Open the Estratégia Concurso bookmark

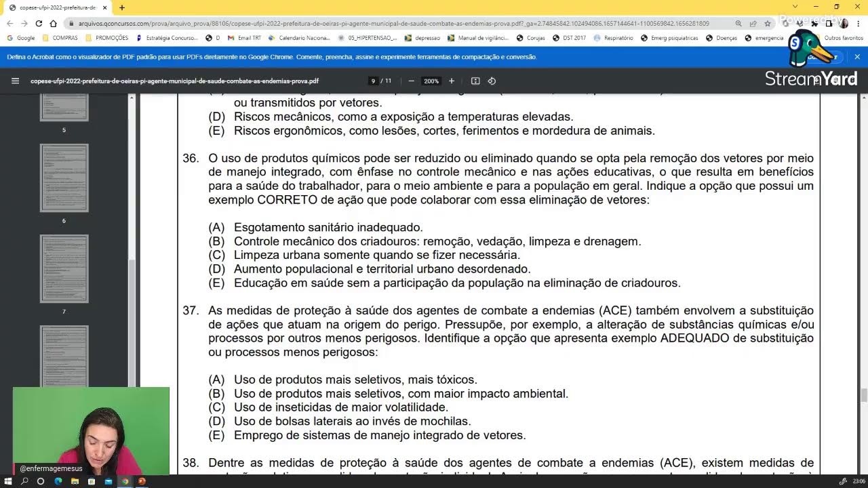pos(169,38)
